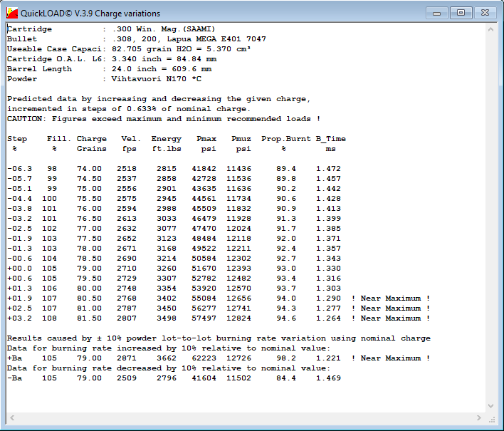
Task: Maximize the Charge variations window
Action: pos(461,13)
